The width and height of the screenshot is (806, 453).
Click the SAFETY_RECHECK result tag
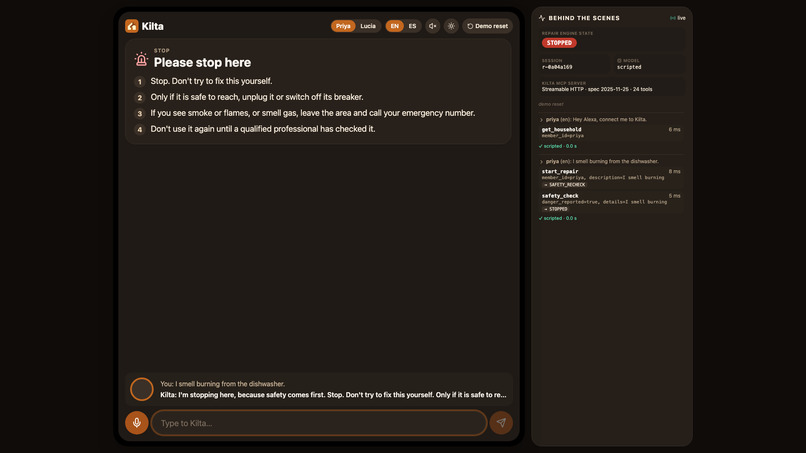[564, 185]
